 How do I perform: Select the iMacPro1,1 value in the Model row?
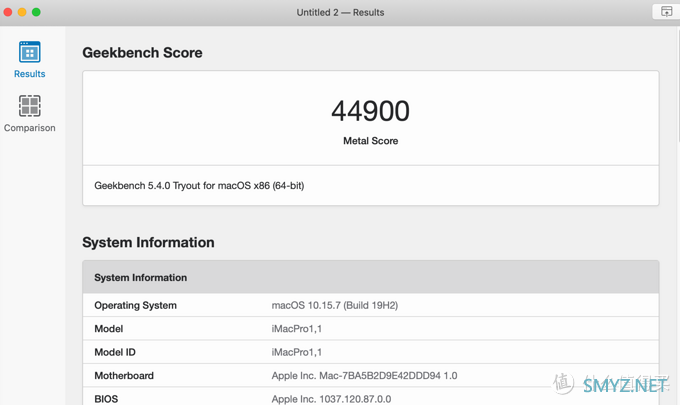[297, 329]
